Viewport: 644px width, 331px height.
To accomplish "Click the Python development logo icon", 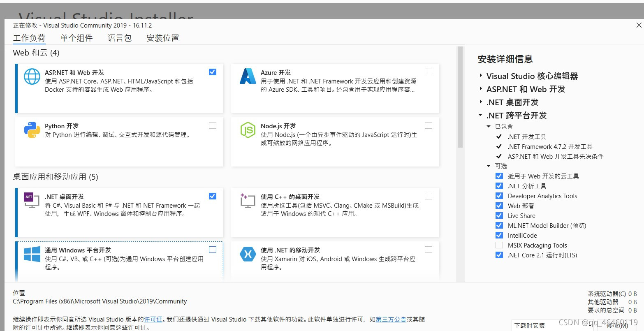I will [32, 130].
